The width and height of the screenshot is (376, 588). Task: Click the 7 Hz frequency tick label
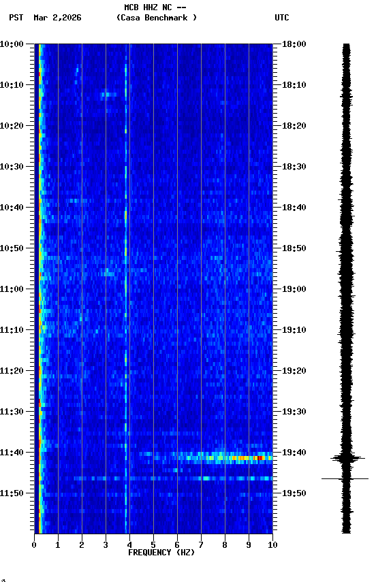(201, 545)
